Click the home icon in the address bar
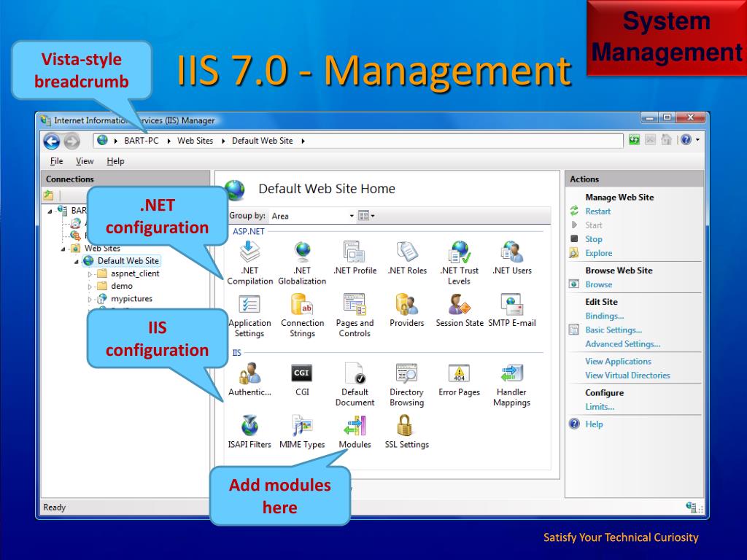Viewport: 747px width, 560px height. pyautogui.click(x=667, y=139)
